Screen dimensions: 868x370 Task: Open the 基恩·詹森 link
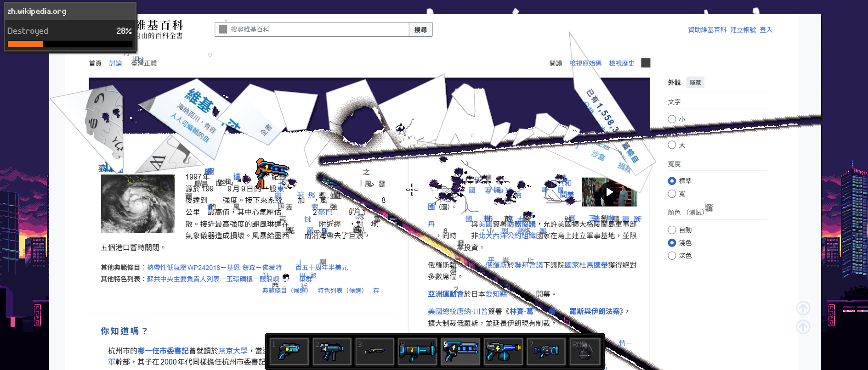241,267
